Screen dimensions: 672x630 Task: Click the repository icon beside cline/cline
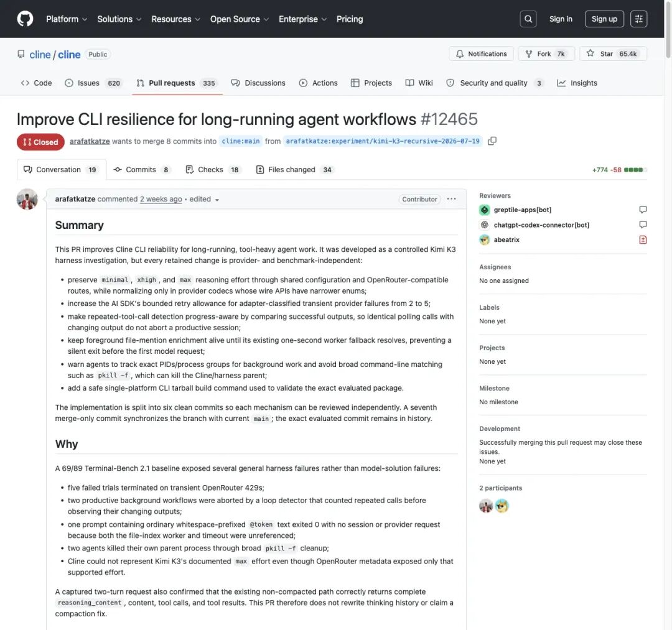tap(21, 54)
